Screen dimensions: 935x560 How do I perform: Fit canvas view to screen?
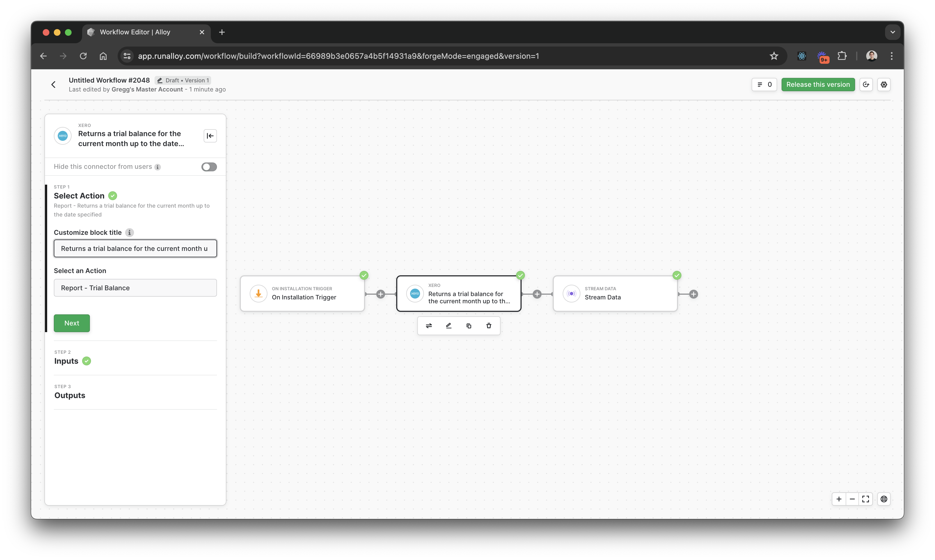coord(866,499)
